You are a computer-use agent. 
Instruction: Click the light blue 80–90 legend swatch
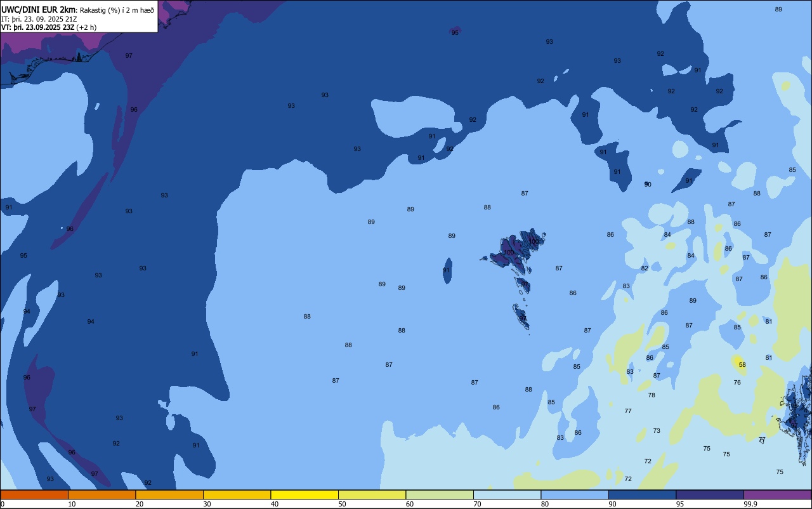coord(575,494)
